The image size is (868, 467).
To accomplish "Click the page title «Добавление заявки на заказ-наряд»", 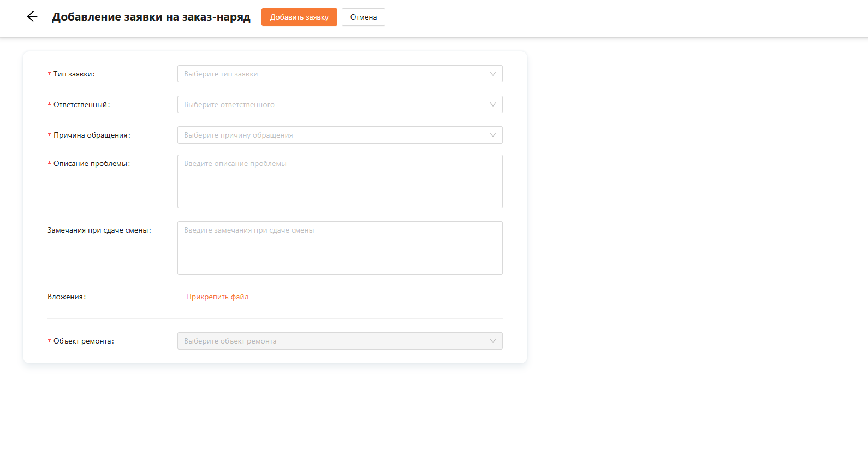I will click(x=151, y=17).
